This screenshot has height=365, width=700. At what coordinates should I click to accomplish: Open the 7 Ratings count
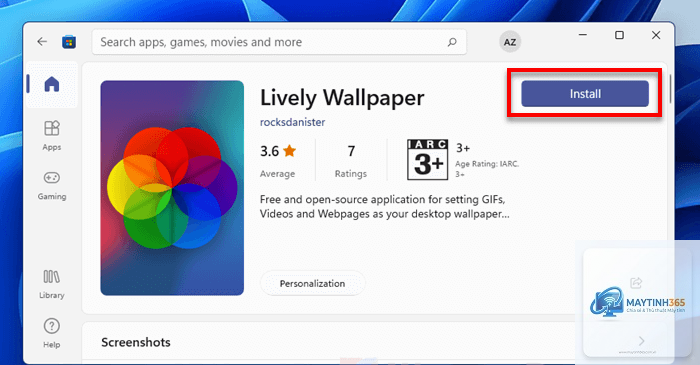(351, 161)
